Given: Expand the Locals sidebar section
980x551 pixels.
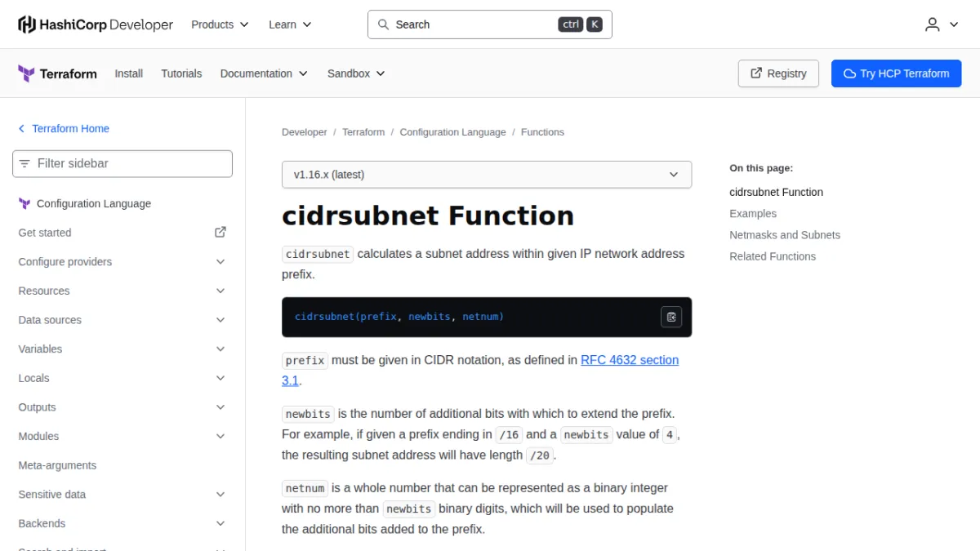Looking at the screenshot, I should tap(220, 379).
